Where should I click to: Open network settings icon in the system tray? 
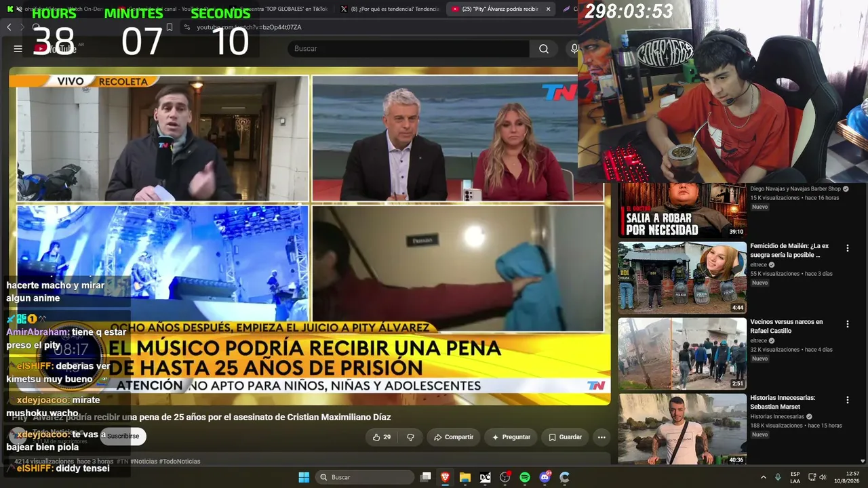(812, 477)
